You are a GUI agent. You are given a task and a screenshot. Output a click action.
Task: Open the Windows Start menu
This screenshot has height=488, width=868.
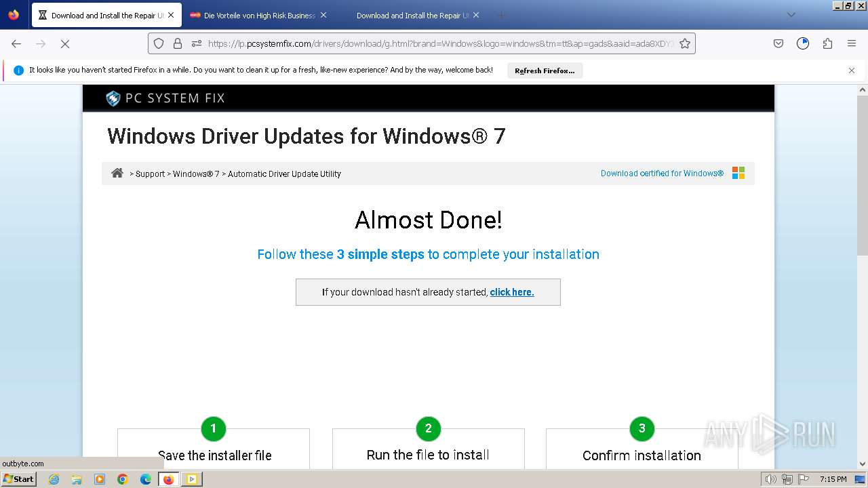coord(19,479)
